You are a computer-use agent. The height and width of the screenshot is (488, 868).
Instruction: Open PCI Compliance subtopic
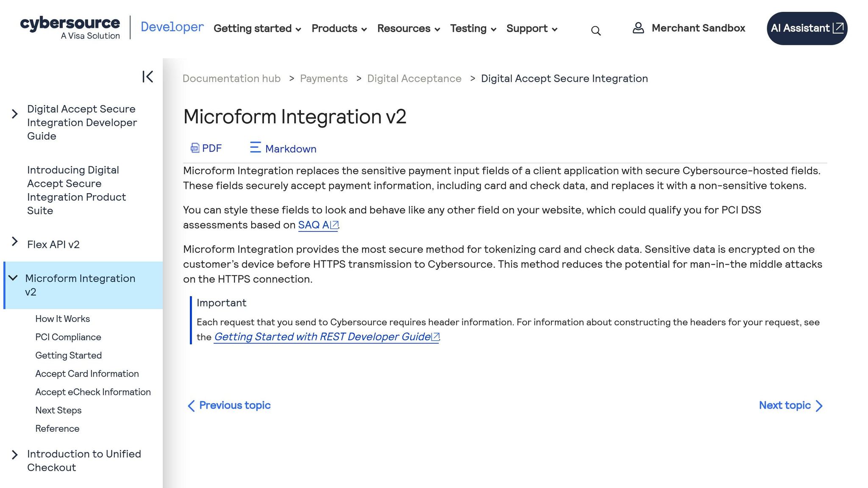click(68, 337)
